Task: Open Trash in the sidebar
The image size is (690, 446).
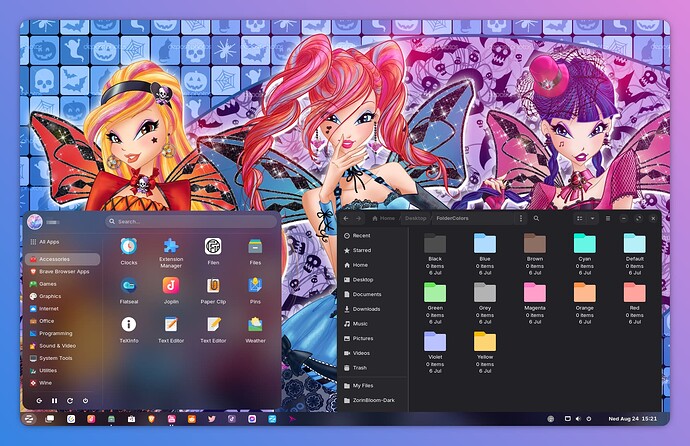Action: pyautogui.click(x=373, y=368)
